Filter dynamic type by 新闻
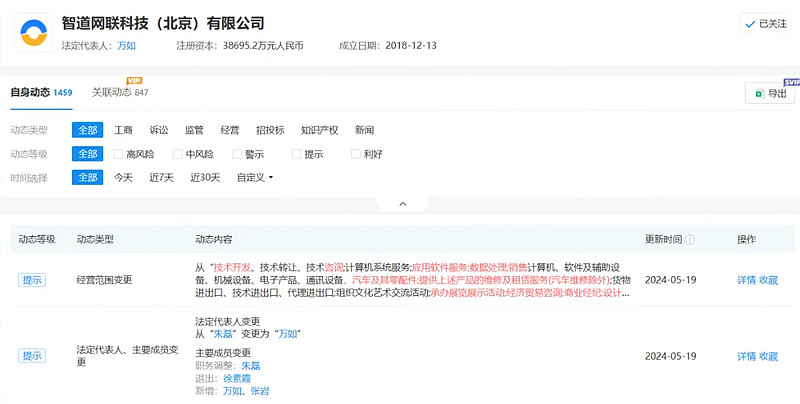Viewport: 800px width, 404px height. tap(364, 130)
